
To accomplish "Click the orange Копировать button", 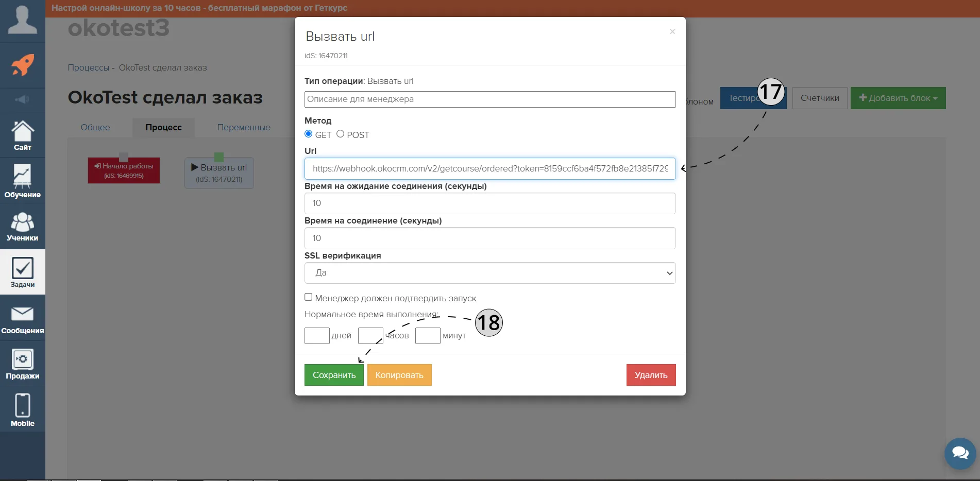I will coord(399,375).
